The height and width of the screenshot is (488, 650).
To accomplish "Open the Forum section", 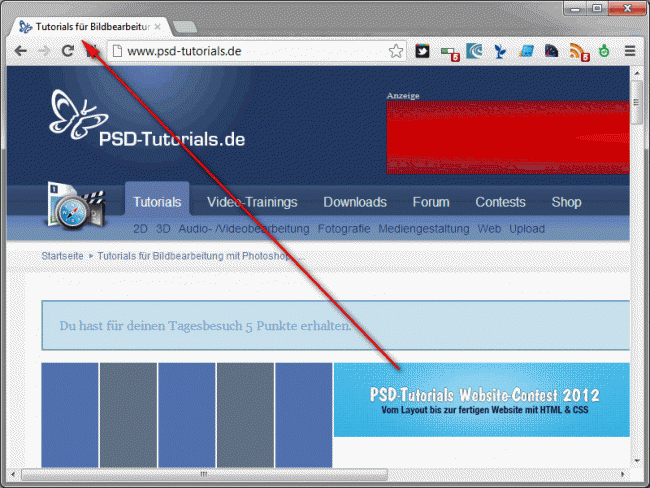I will click(431, 202).
